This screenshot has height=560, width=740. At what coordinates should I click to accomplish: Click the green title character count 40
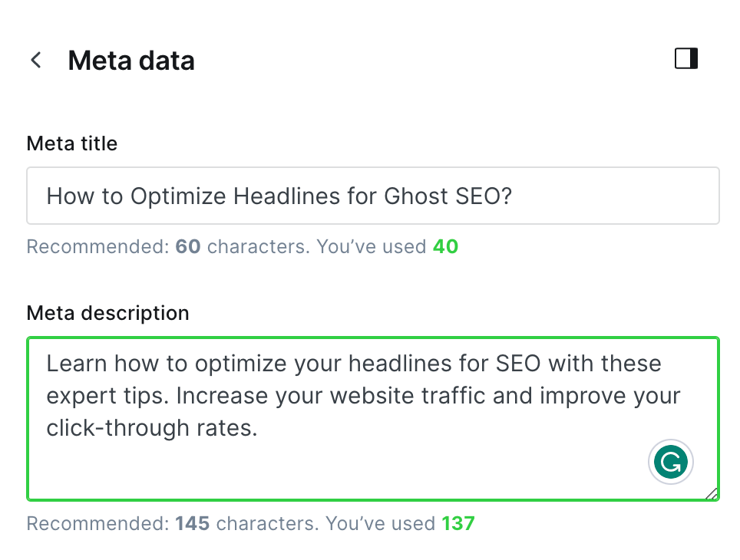pos(445,247)
